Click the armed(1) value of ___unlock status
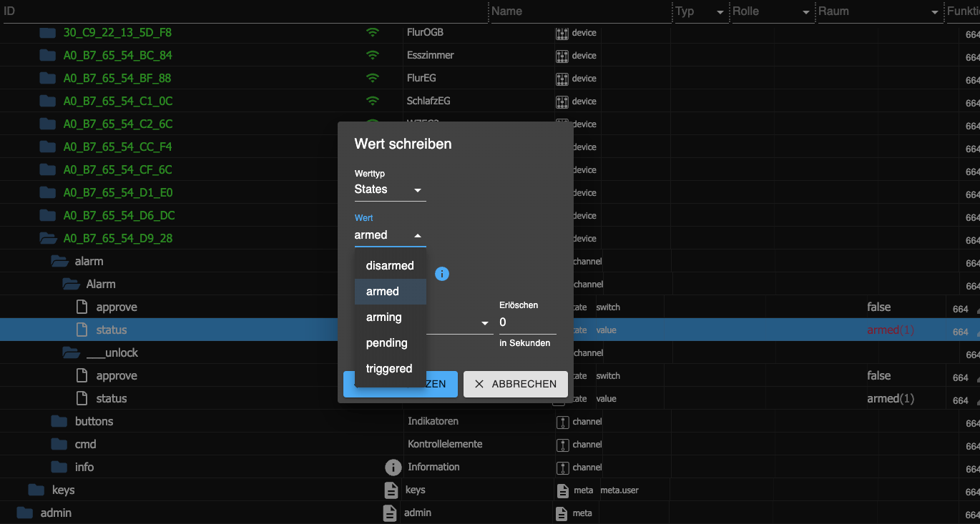The width and height of the screenshot is (980, 524). pos(891,399)
